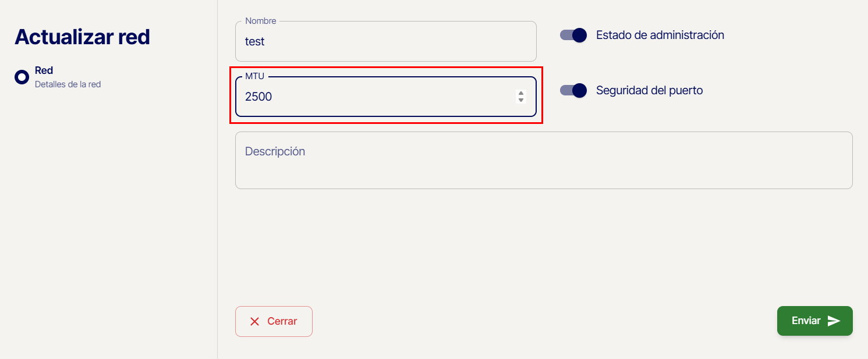The image size is (868, 359).
Task: Increase MTU with the up arrow
Action: tap(521, 93)
